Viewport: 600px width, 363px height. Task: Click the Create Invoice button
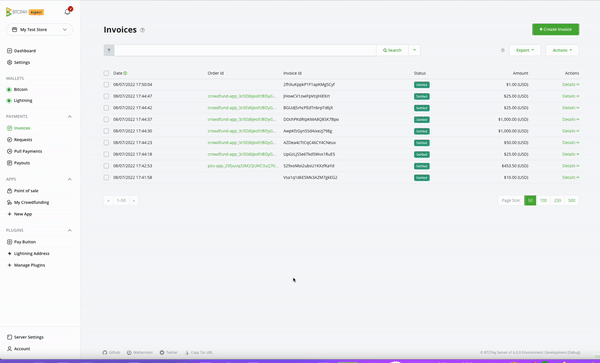coord(555,29)
